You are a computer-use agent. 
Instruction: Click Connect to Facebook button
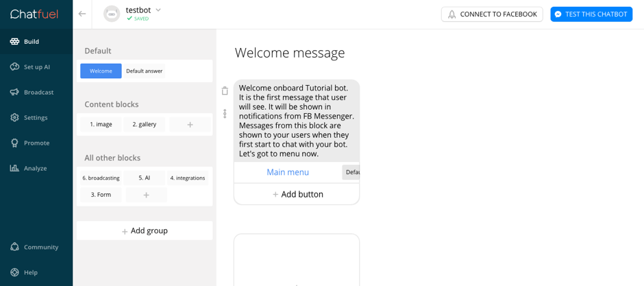click(x=492, y=14)
